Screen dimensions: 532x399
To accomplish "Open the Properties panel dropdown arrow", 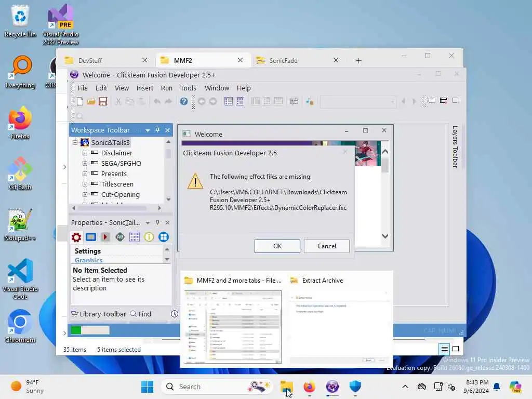I will pos(148,223).
